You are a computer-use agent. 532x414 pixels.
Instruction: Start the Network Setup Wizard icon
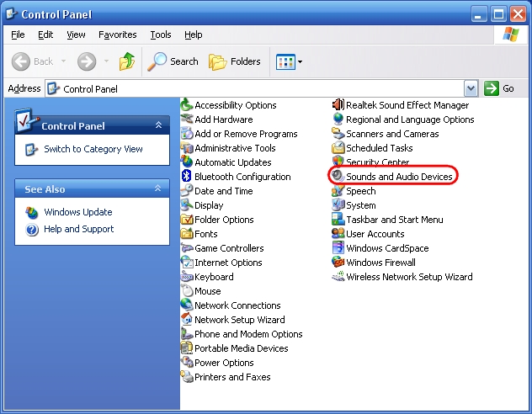[187, 320]
